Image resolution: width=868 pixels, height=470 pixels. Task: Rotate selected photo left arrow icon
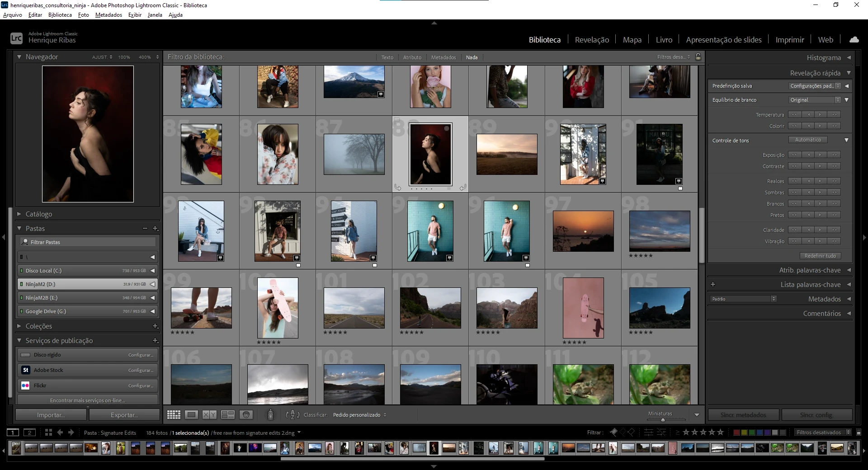(x=397, y=187)
